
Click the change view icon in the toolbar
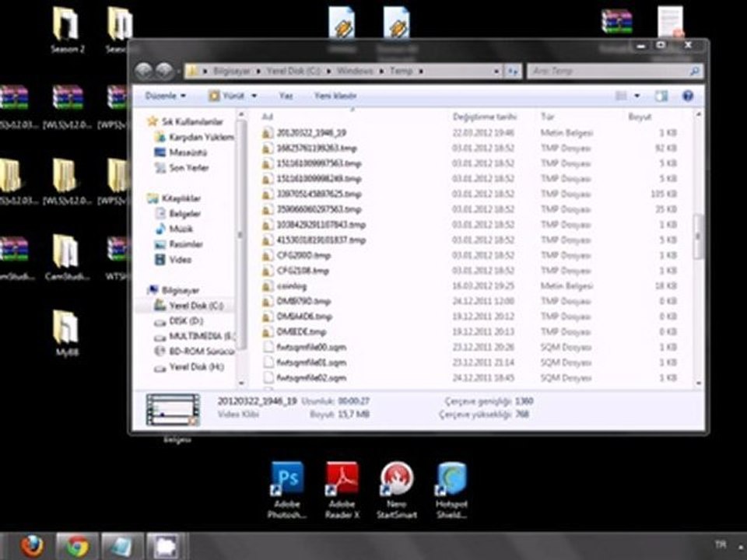621,96
